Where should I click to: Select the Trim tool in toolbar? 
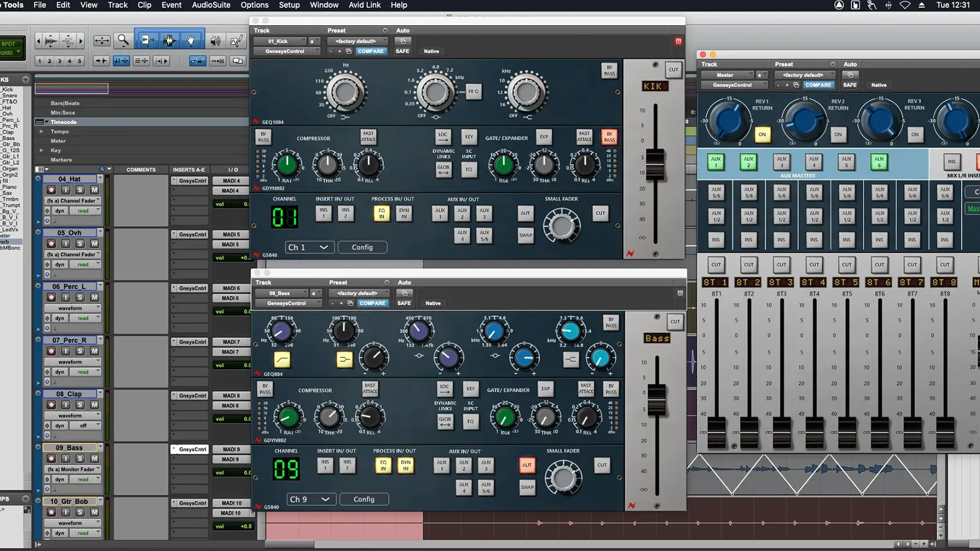pyautogui.click(x=147, y=40)
